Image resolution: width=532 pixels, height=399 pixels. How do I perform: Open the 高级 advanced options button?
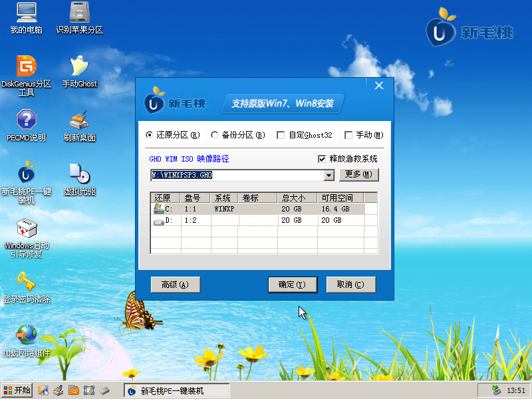click(x=176, y=285)
